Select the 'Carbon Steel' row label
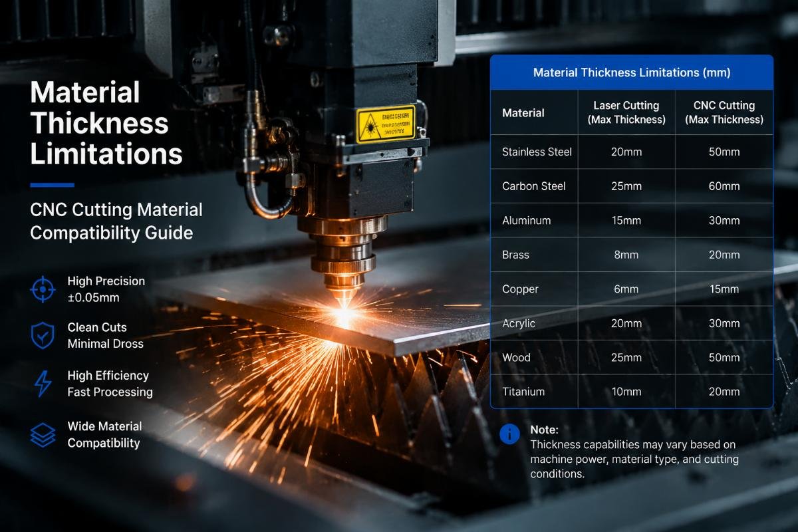Viewport: 798px width, 532px height. click(534, 186)
